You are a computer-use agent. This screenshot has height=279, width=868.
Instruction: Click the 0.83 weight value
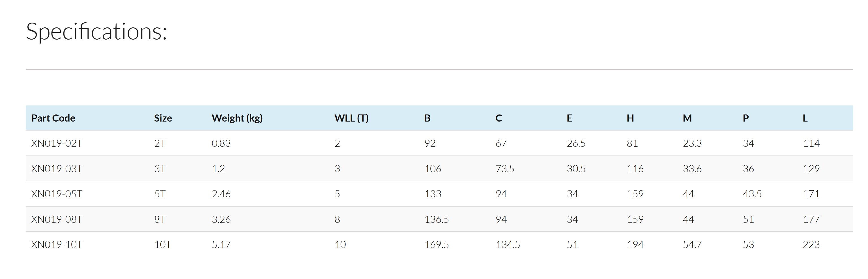click(x=221, y=143)
